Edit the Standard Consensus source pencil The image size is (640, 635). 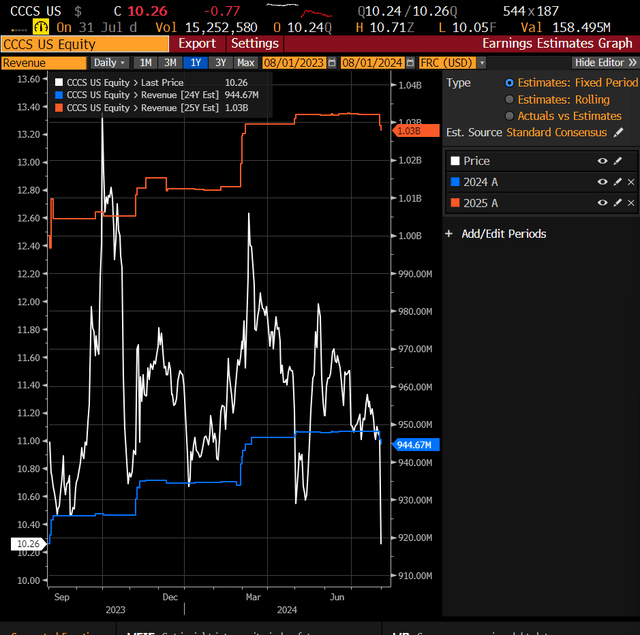point(618,132)
